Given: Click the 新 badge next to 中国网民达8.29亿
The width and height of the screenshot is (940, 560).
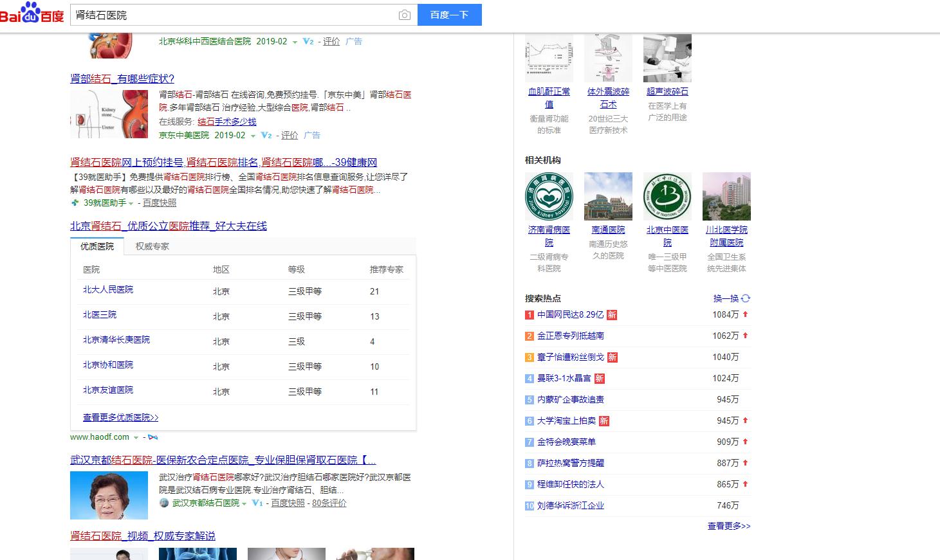Looking at the screenshot, I should tap(611, 314).
